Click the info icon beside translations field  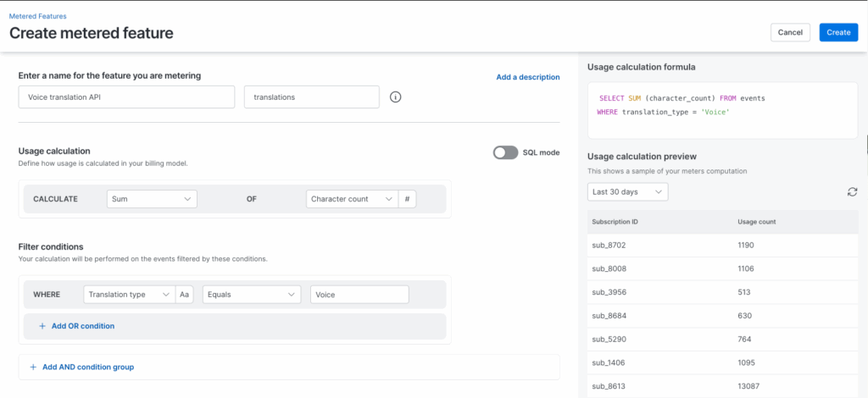pyautogui.click(x=395, y=97)
